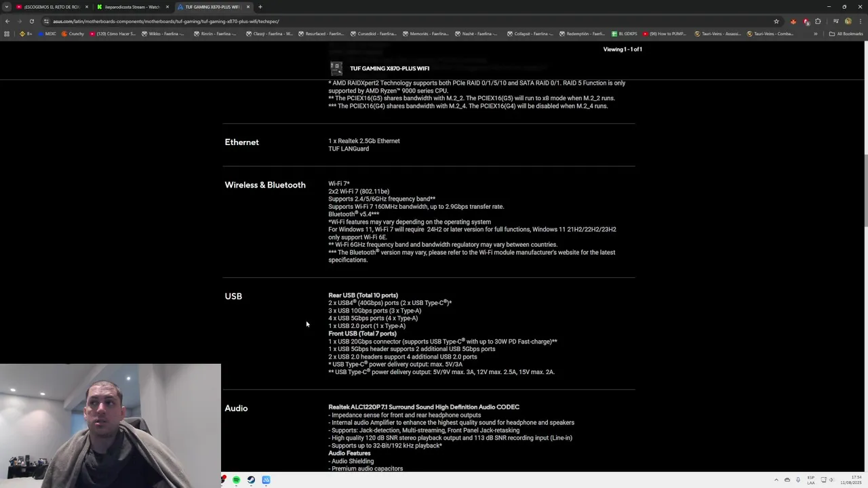Open the Classy - Faerlina bookmark
Image resolution: width=868 pixels, height=488 pixels.
tap(269, 34)
